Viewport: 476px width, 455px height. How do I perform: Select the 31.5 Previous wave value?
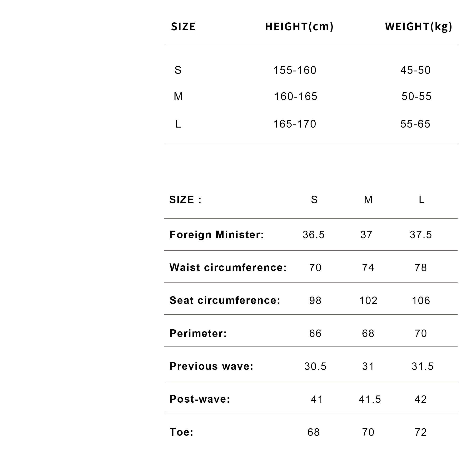point(422,366)
